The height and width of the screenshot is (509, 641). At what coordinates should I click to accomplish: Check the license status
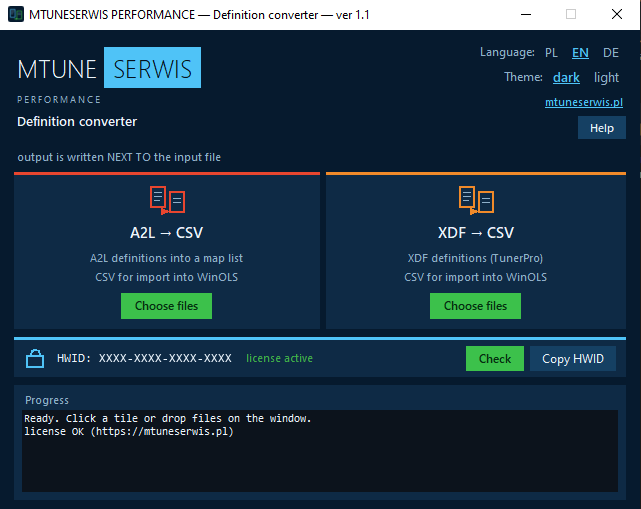495,359
